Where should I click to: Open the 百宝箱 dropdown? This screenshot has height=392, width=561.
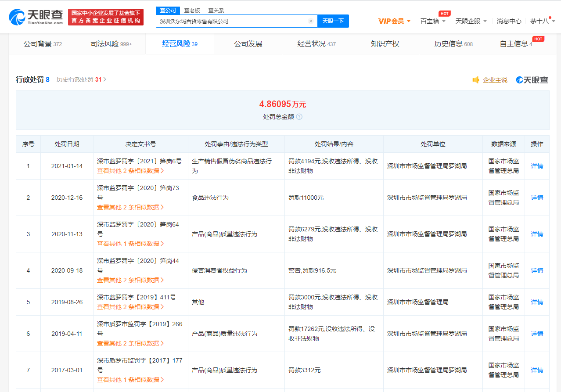coord(433,21)
